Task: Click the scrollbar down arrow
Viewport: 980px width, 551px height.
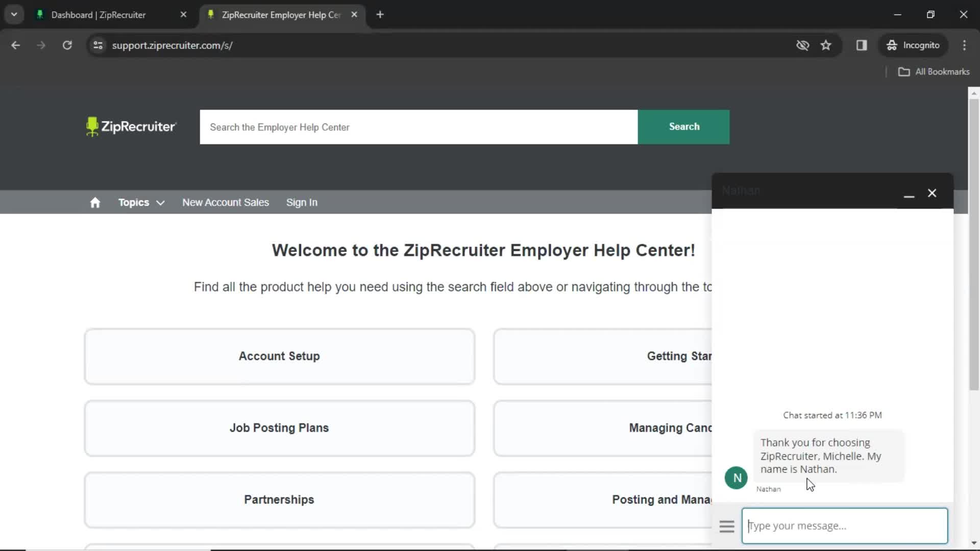Action: click(974, 543)
